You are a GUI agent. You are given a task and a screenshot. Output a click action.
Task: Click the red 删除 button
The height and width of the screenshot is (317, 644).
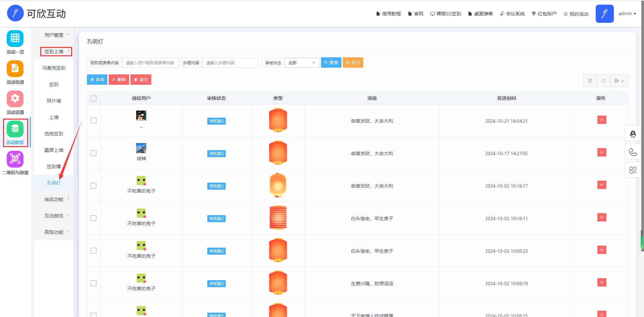119,80
